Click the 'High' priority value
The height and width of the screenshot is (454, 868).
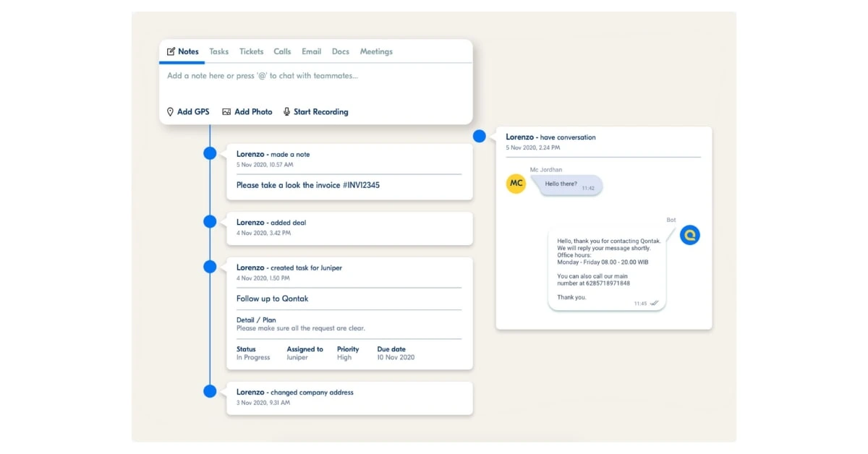(344, 358)
